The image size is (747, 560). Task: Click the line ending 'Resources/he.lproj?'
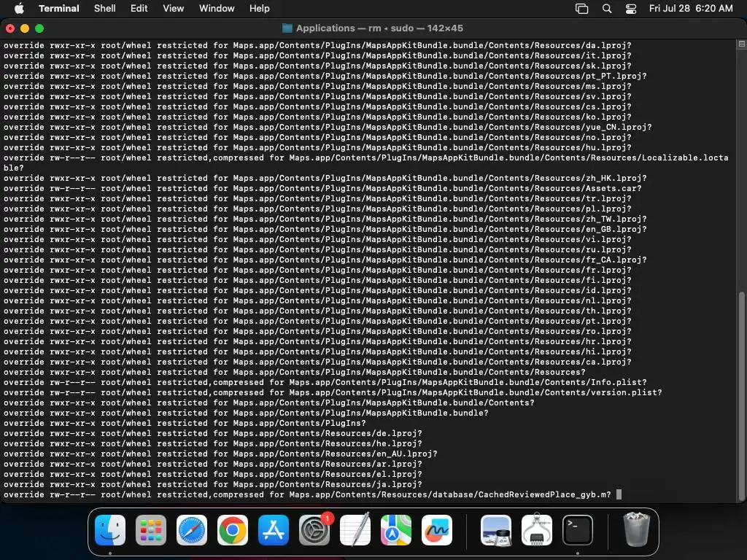(x=213, y=444)
